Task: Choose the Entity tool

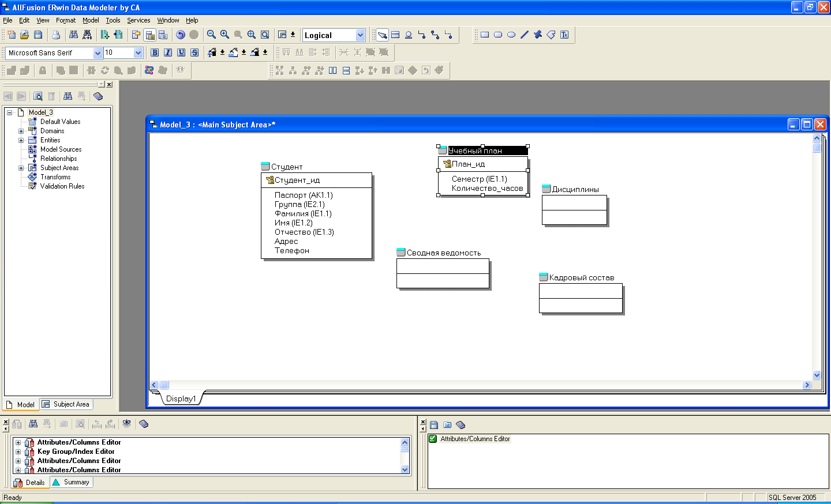Action: 395,35
